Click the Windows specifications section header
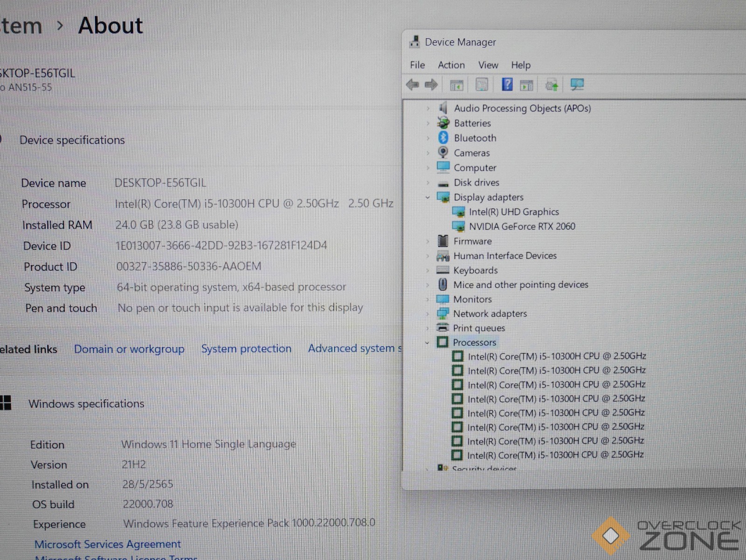This screenshot has height=560, width=746. [86, 404]
